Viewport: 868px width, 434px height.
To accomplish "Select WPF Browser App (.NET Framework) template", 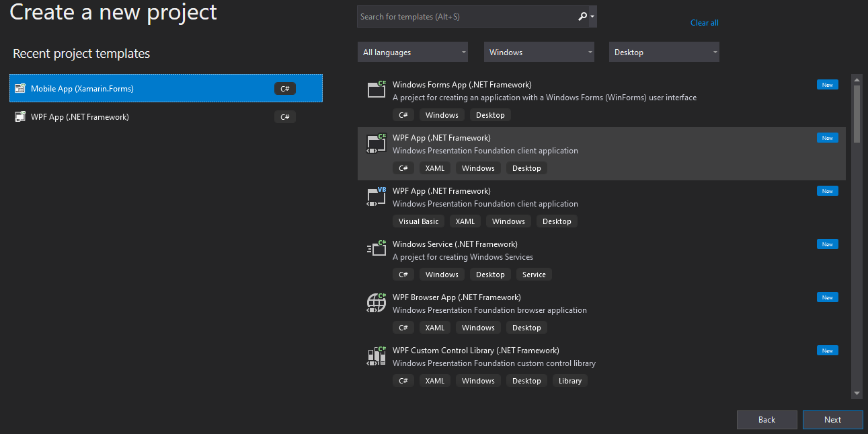I will coord(602,313).
